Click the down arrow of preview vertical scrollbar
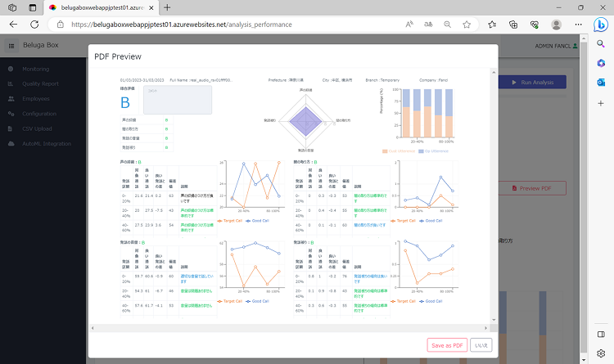The width and height of the screenshot is (614, 364). coord(494,320)
